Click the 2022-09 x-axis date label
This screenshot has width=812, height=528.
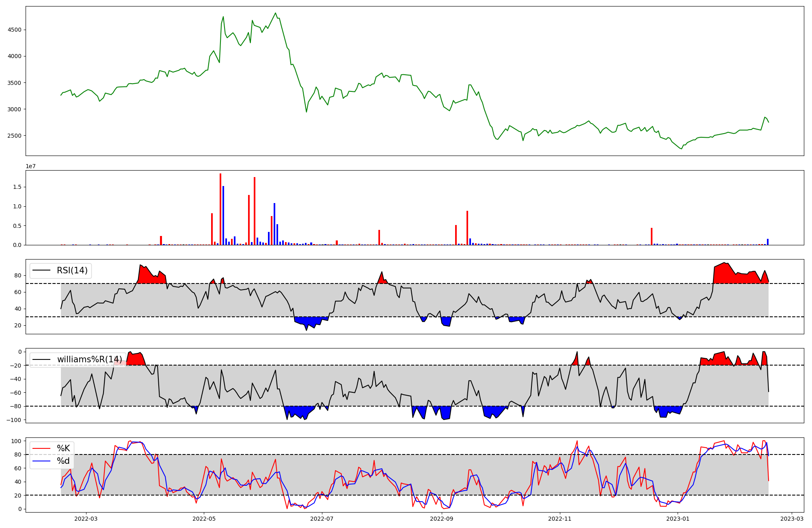tap(442, 518)
